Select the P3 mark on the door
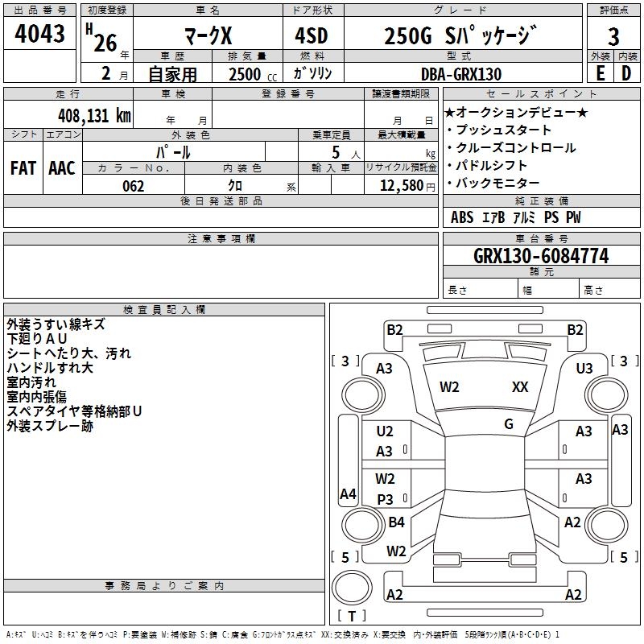Viewport: 644px width, 644px height. click(x=385, y=499)
